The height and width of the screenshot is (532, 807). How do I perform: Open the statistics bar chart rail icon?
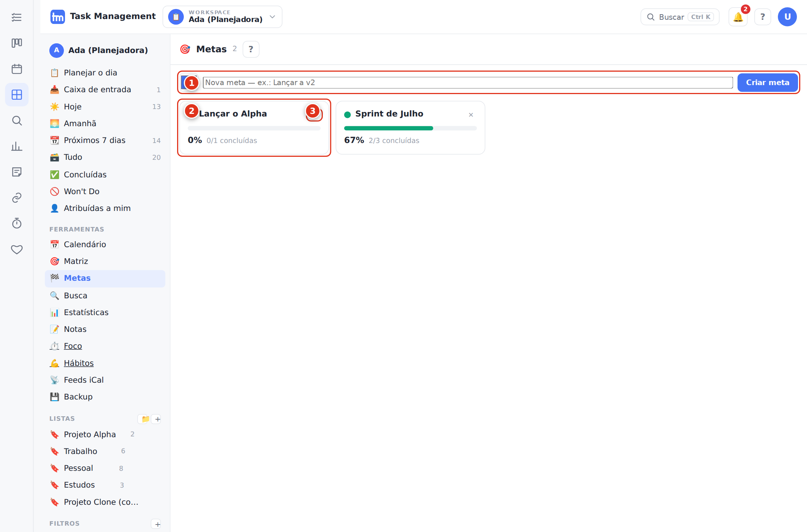tap(17, 146)
